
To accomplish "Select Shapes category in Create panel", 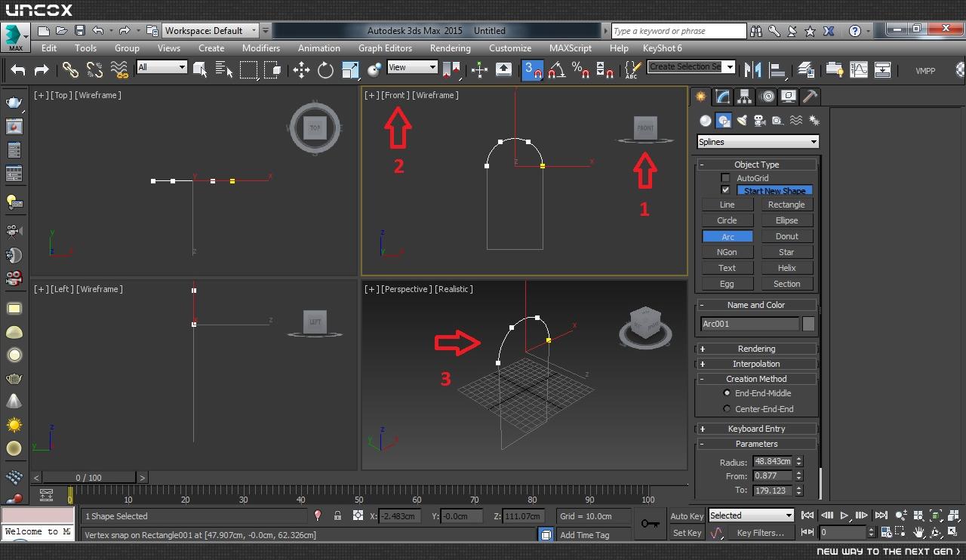I will [x=723, y=121].
